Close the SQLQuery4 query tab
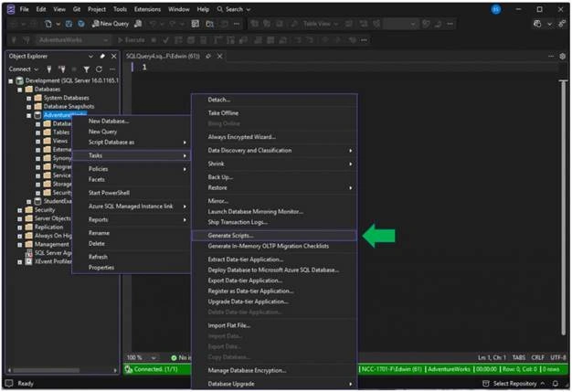The height and width of the screenshot is (392, 572). coord(219,56)
